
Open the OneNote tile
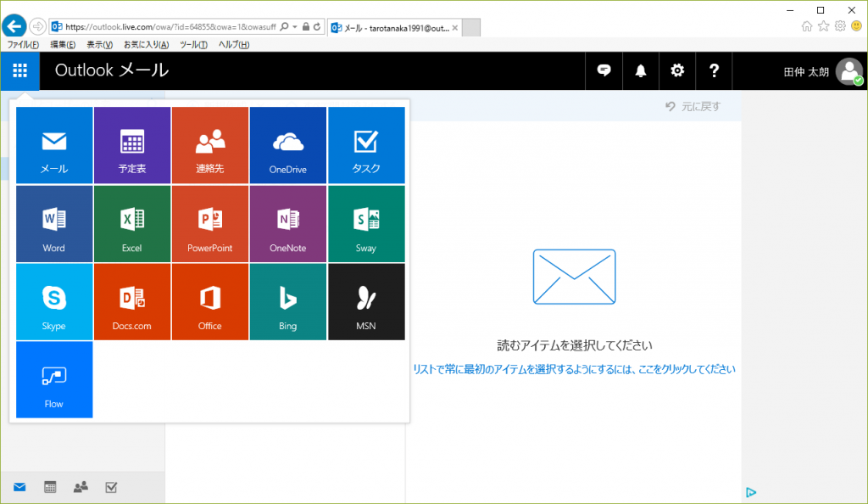(288, 224)
